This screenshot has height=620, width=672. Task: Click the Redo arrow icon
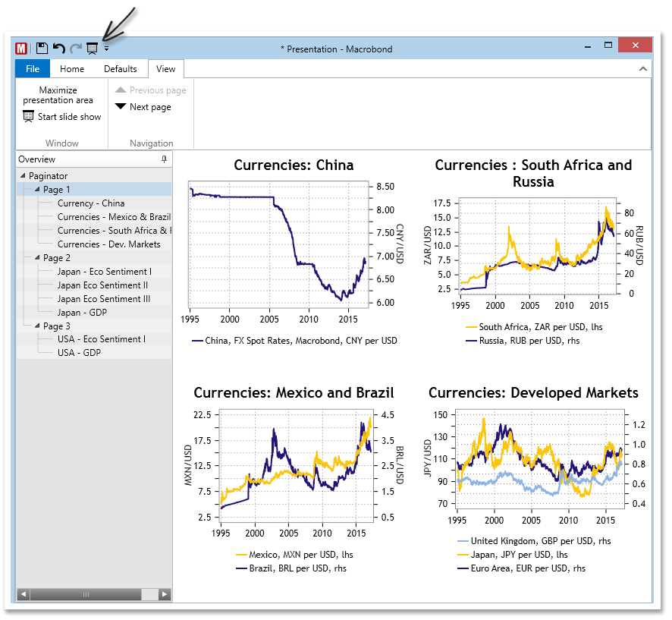pyautogui.click(x=75, y=49)
